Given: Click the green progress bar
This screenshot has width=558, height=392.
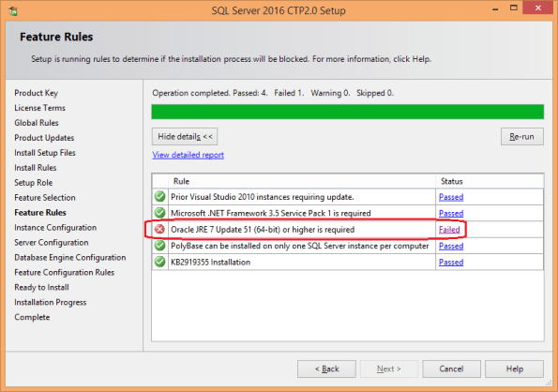Looking at the screenshot, I should click(x=348, y=112).
